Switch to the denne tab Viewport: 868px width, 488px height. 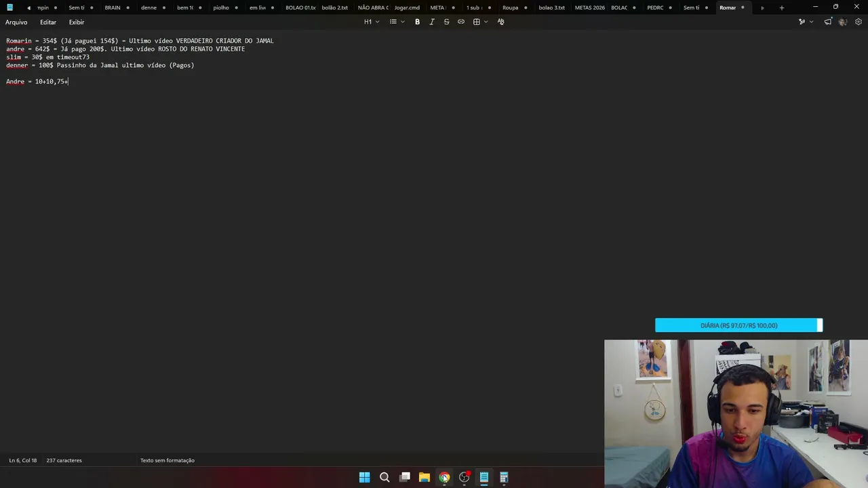pos(149,7)
